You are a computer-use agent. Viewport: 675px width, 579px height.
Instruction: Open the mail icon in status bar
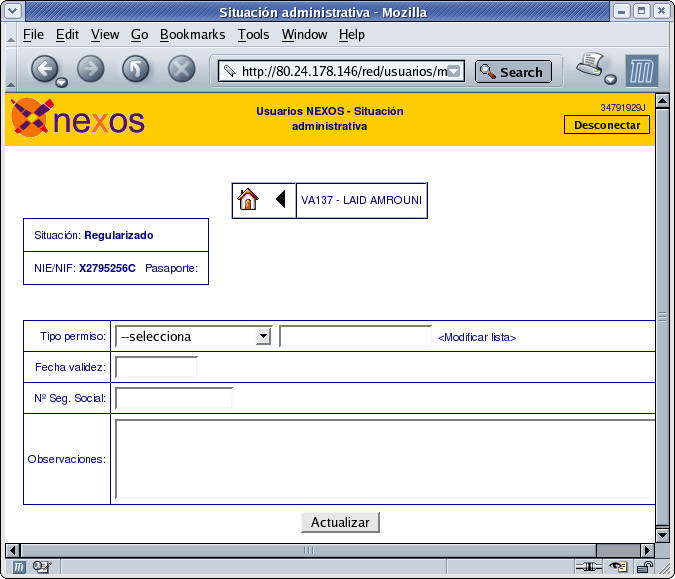coord(42,567)
